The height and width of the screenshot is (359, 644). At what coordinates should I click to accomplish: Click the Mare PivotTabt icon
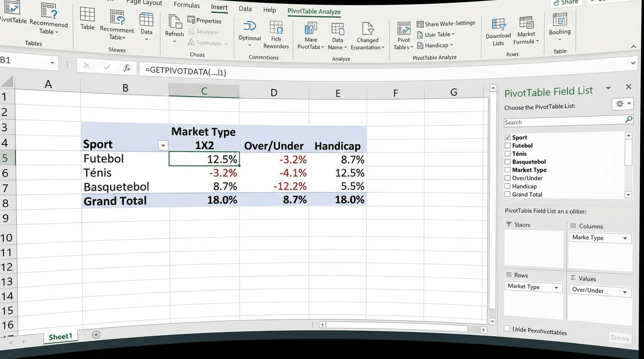(x=311, y=28)
